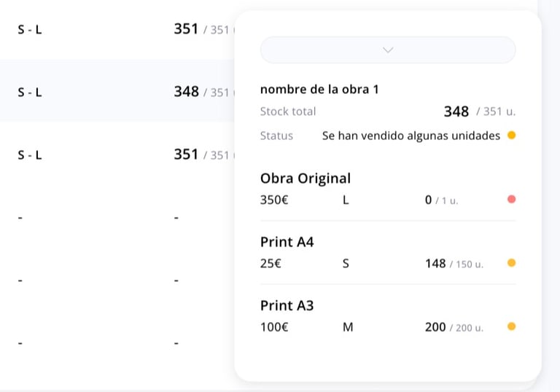
Task: Click the '200 / 200 u.' stock count
Action: click(454, 327)
